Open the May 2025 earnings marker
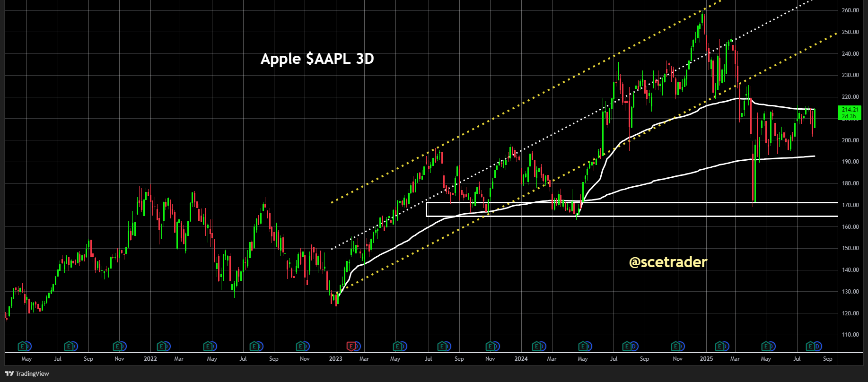The height and width of the screenshot is (382, 868). [x=766, y=347]
